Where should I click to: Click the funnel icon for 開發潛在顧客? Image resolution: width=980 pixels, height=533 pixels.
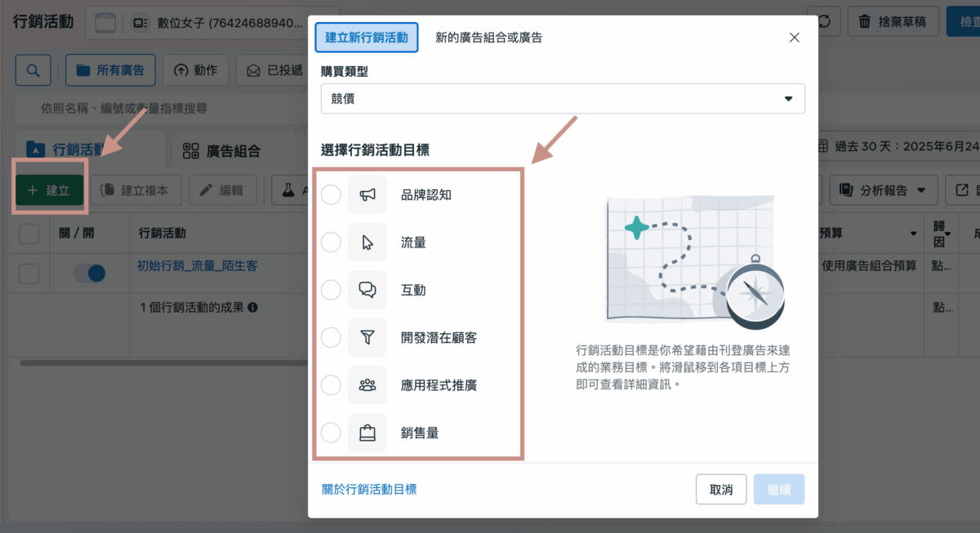click(367, 337)
